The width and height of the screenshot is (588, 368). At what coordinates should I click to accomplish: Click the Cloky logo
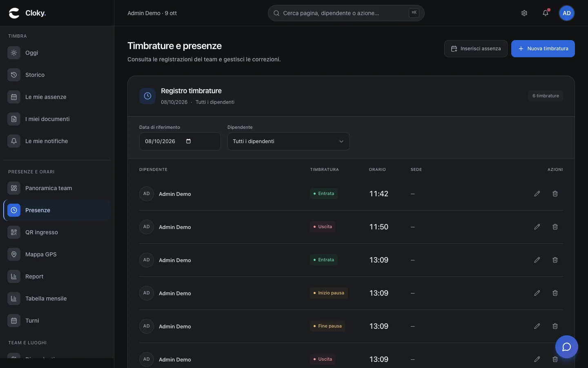pos(27,13)
